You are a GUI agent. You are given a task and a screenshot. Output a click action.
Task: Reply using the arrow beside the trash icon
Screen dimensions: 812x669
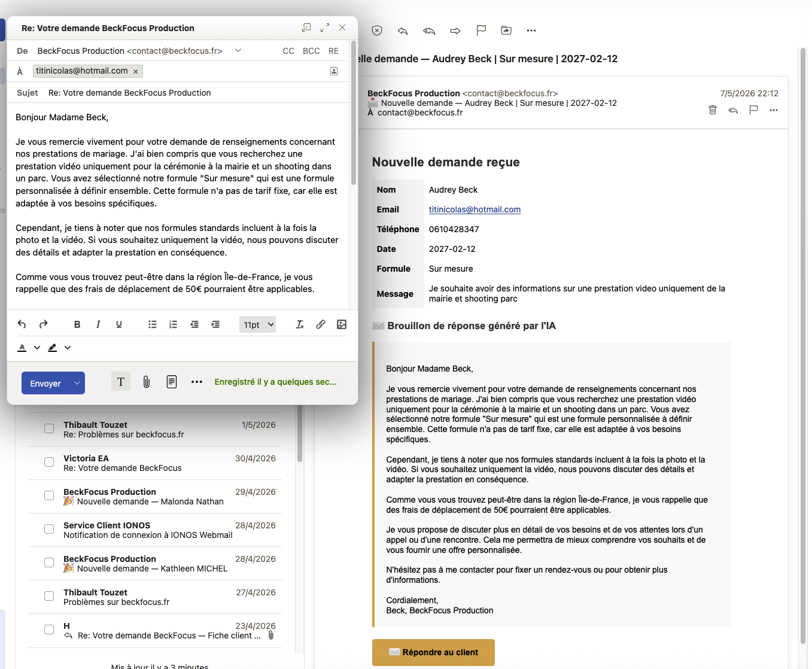click(x=733, y=110)
